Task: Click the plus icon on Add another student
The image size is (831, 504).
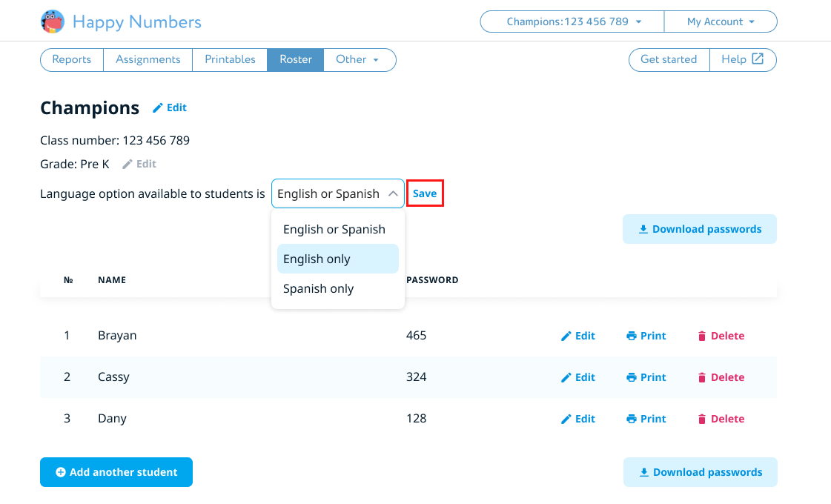Action: pos(61,472)
